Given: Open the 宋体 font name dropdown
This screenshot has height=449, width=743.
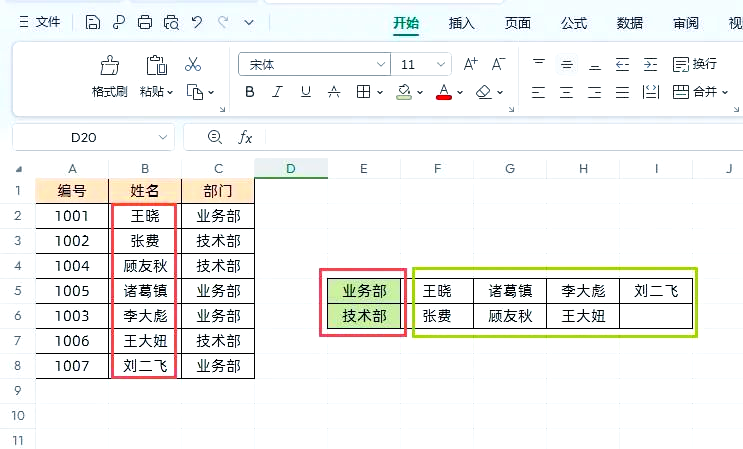Looking at the screenshot, I should coord(381,64).
